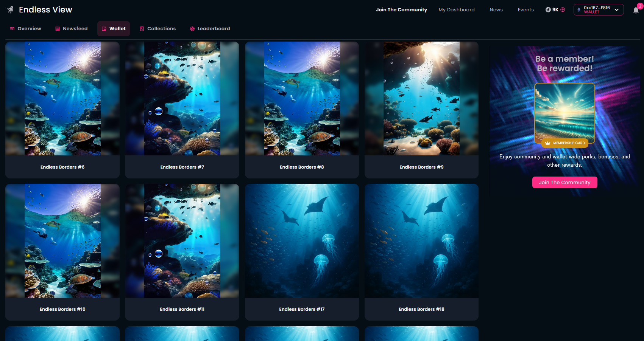Select the Endless Borders #17 jellyfish card

pyautogui.click(x=302, y=241)
